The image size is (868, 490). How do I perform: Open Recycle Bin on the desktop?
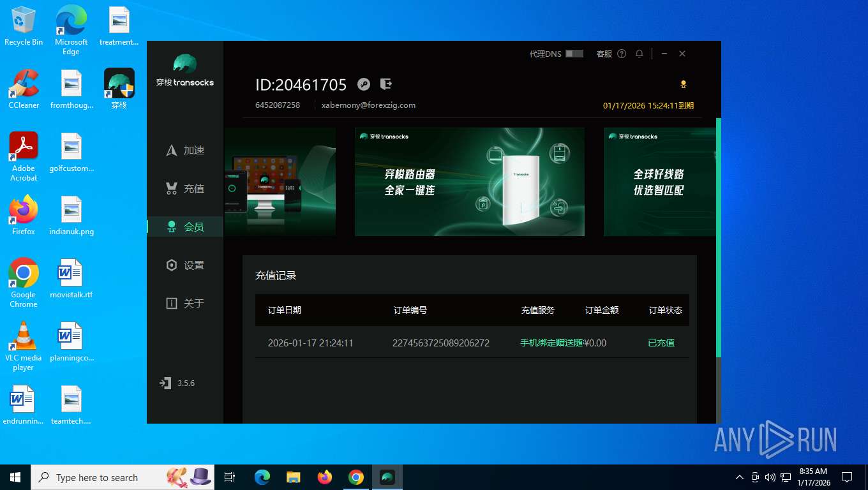coord(24,26)
